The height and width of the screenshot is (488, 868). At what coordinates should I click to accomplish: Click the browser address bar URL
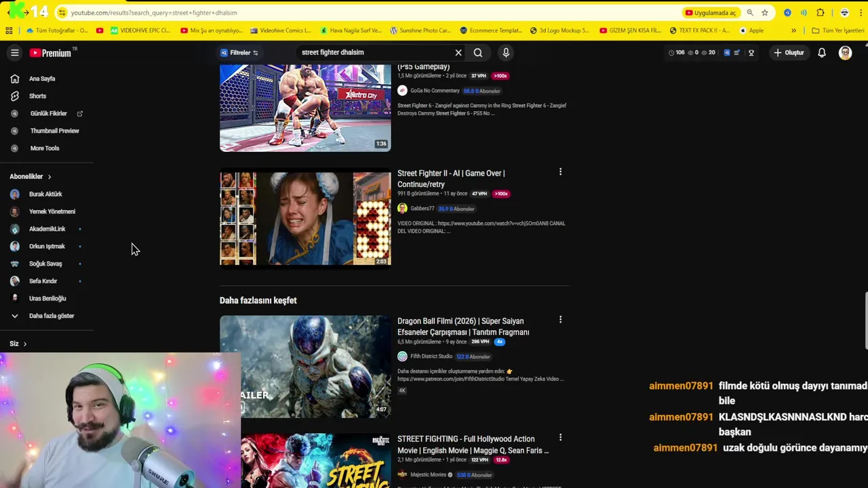tap(154, 13)
